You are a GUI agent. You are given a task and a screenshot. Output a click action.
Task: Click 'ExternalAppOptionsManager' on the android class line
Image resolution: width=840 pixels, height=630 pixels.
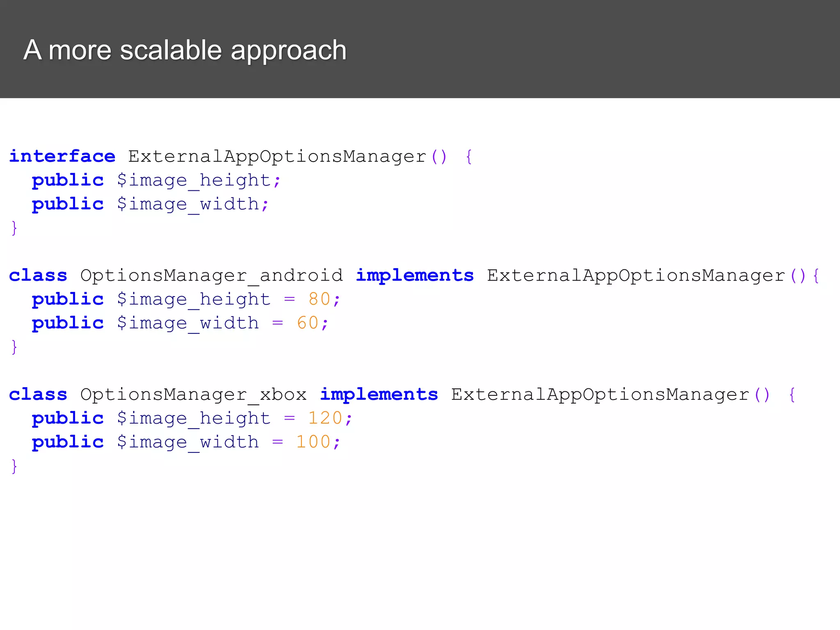pos(636,276)
